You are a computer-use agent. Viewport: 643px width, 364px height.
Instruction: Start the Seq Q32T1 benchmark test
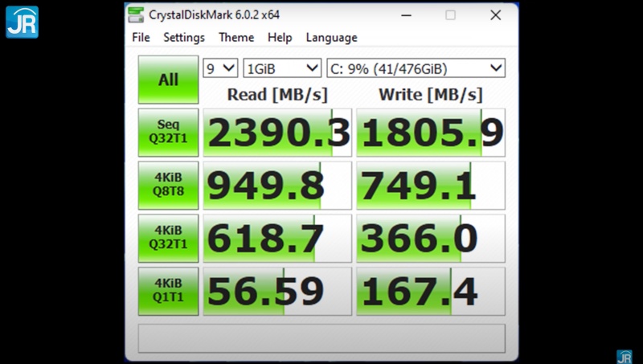(168, 132)
